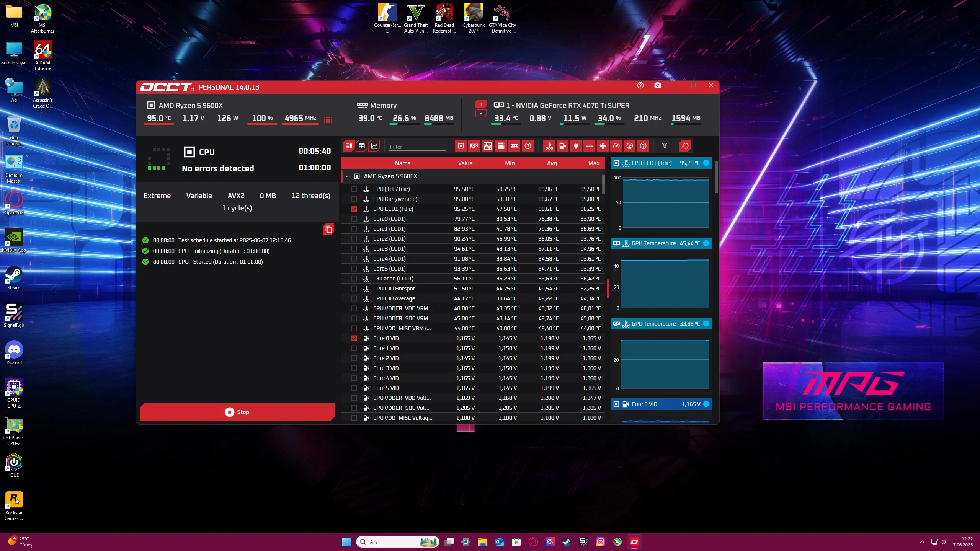Sort the table by the Avg column
This screenshot has width=980, height=551.
pyautogui.click(x=552, y=163)
